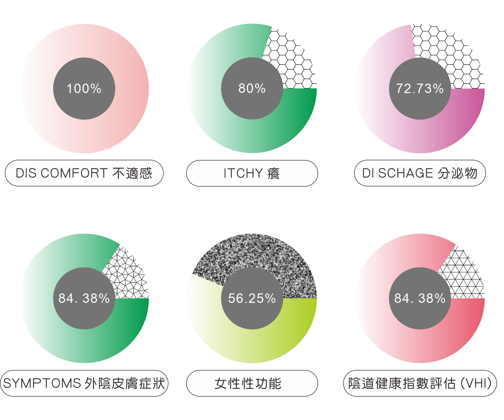Select the 陰道健康指數評估 (VHI) label
Viewport: 504px width, 420px height.
click(420, 383)
